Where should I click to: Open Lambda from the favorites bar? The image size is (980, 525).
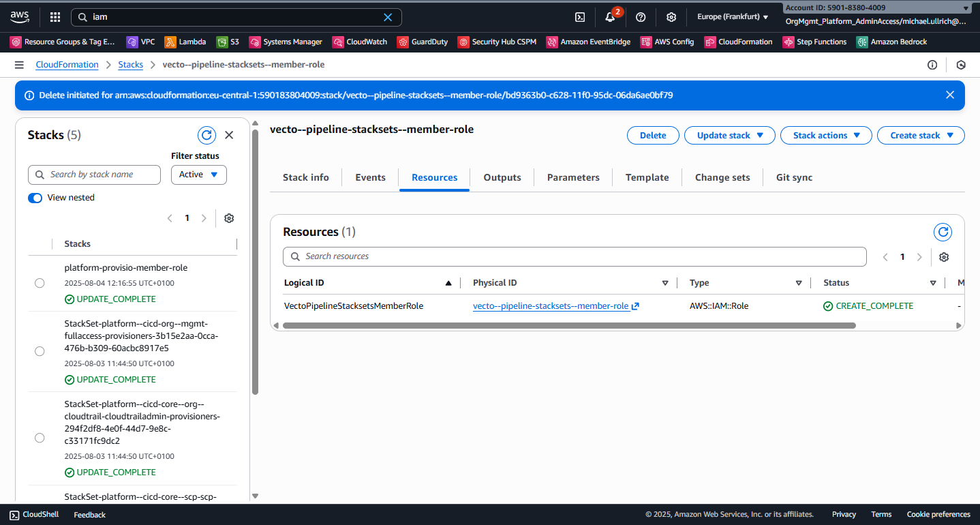pos(185,42)
